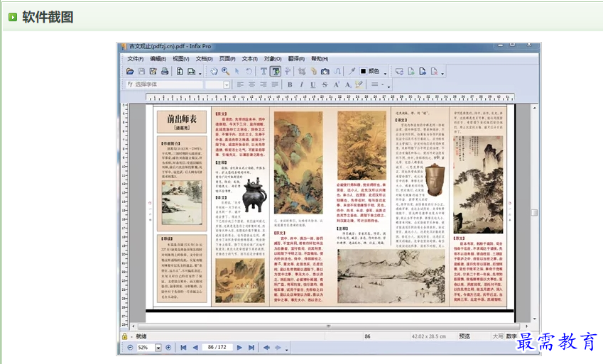Image resolution: width=603 pixels, height=364 pixels.
Task: Open the color toolbar options arrow
Action: click(x=386, y=73)
